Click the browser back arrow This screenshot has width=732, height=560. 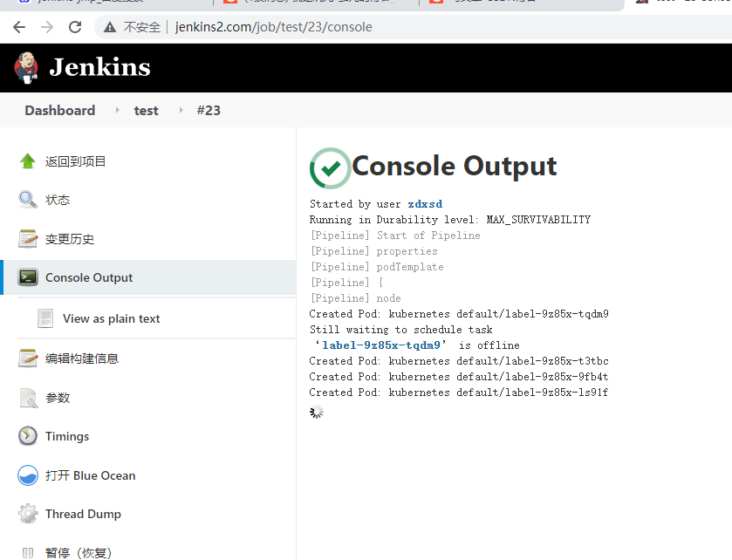(x=19, y=27)
